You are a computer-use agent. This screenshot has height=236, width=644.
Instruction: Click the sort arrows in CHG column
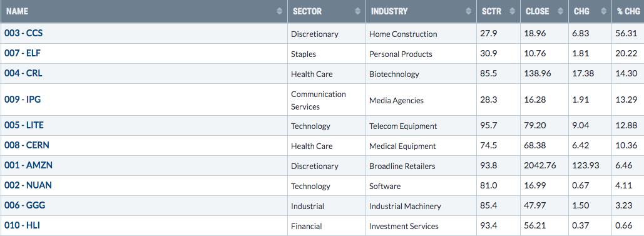[603, 11]
